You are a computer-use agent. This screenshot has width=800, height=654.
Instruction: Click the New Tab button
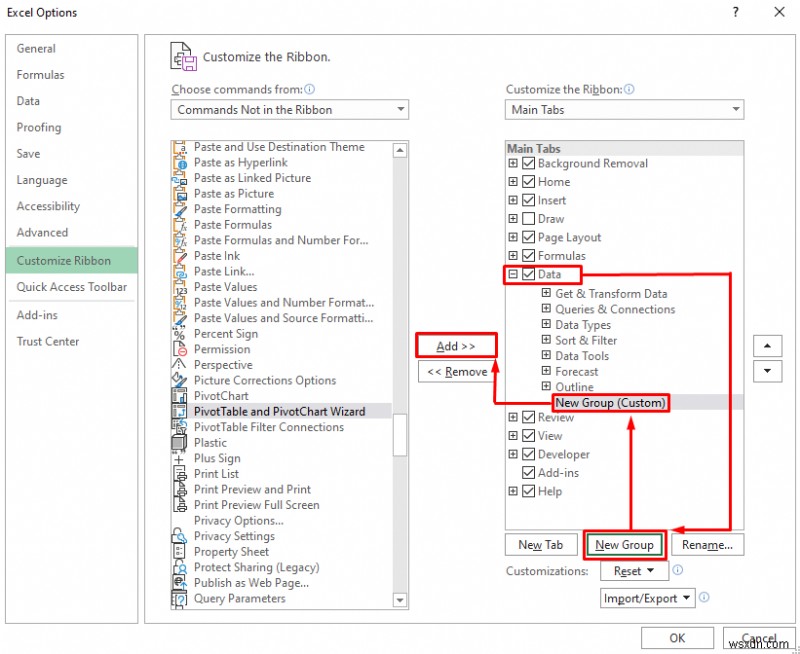(x=541, y=545)
